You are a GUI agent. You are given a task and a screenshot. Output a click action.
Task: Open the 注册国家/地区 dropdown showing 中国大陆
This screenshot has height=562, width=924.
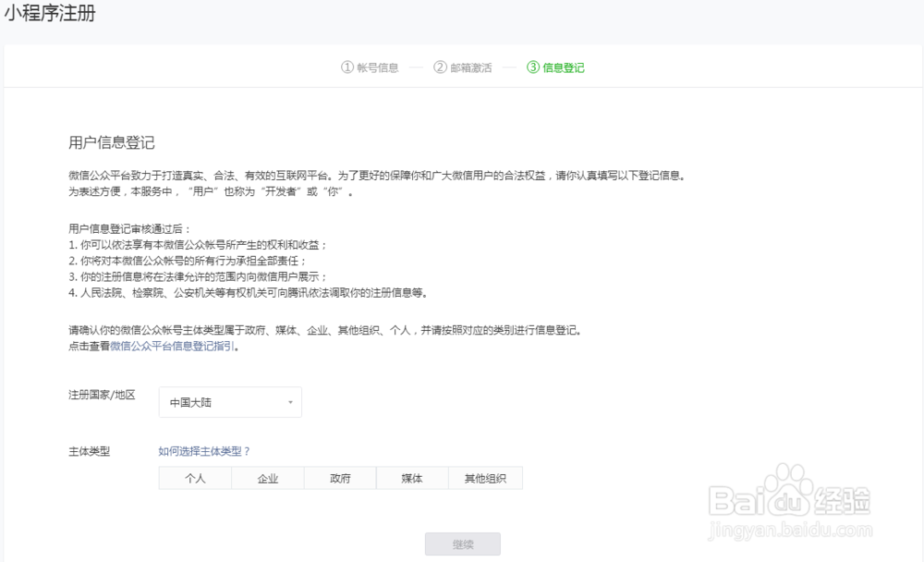pos(230,402)
